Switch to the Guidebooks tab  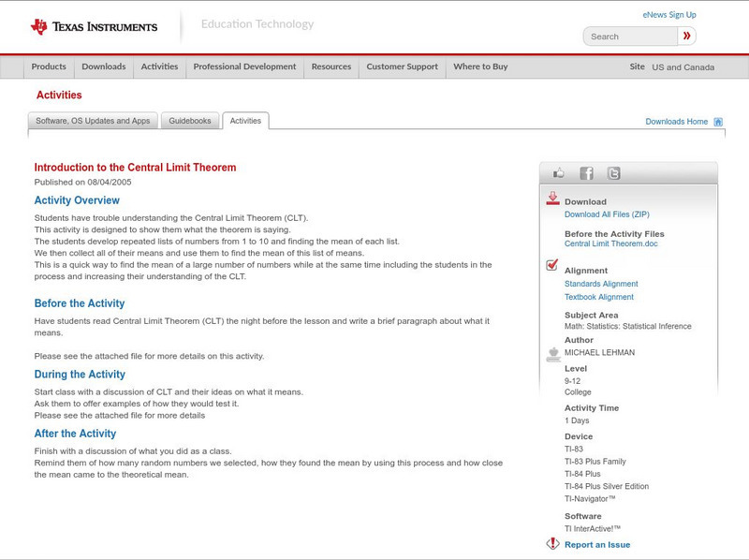(x=190, y=121)
